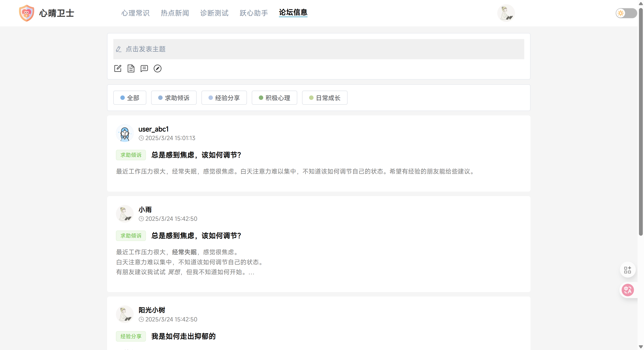Open the floating grid sparkle widget

pyautogui.click(x=627, y=270)
